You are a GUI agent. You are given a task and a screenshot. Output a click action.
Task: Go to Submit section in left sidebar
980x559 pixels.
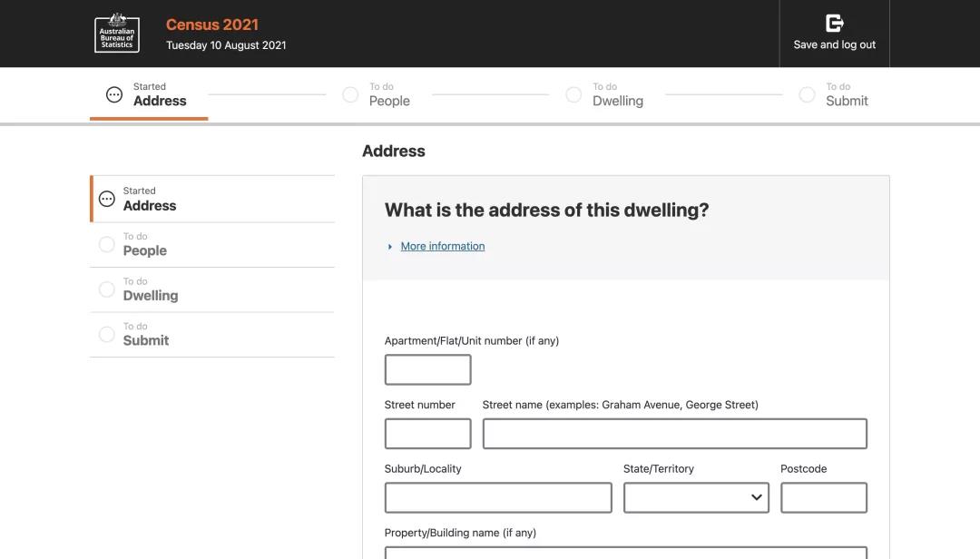pos(146,340)
